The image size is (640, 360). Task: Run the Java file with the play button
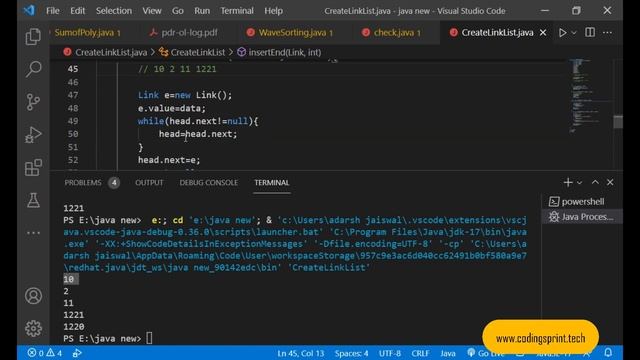(562, 33)
